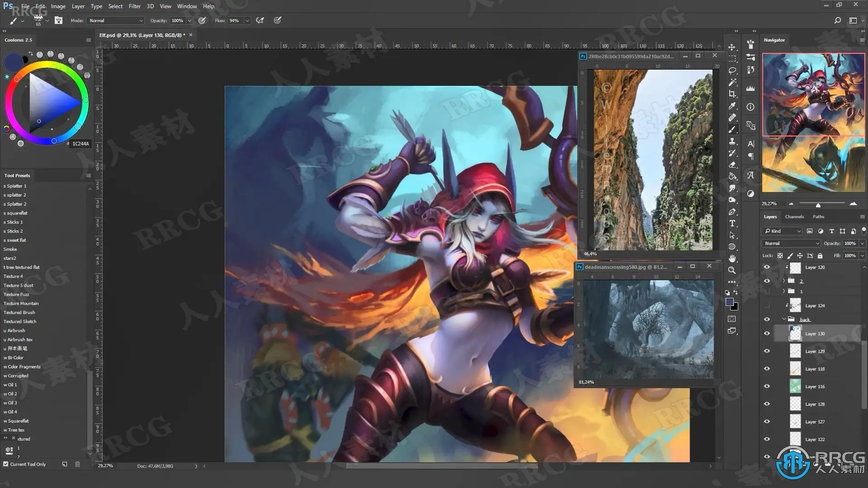
Task: Open the Image menu
Action: point(58,6)
